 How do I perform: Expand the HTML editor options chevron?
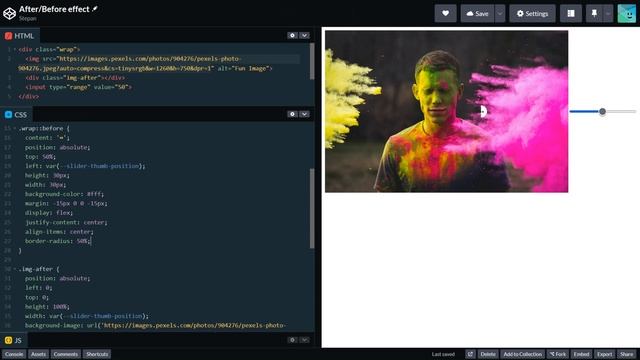pos(304,36)
